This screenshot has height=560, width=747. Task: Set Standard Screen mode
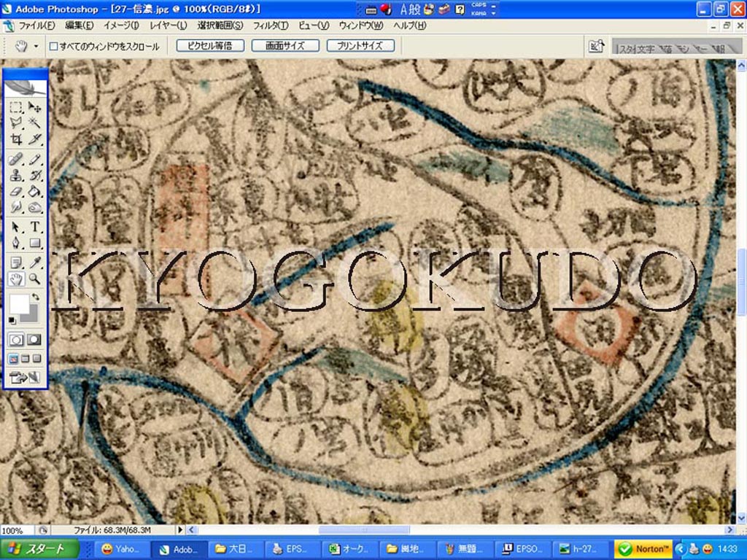13,359
